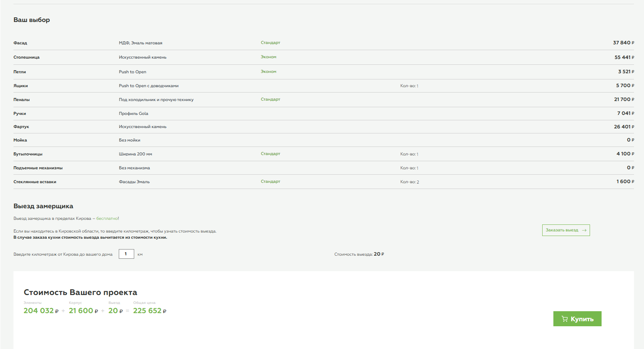Select Стандарт in the Бутылочницы row
The width and height of the screenshot is (644, 349).
coord(270,154)
